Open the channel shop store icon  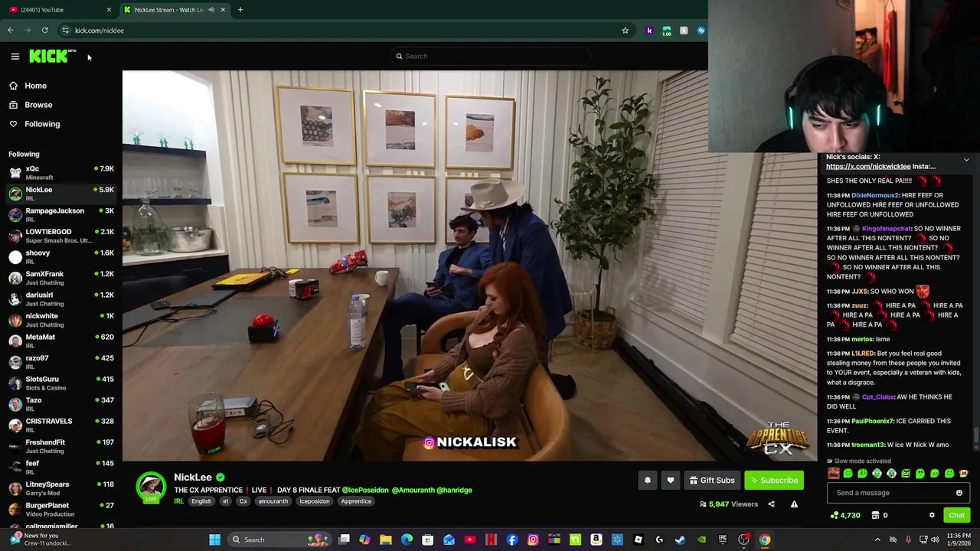pyautogui.click(x=875, y=515)
